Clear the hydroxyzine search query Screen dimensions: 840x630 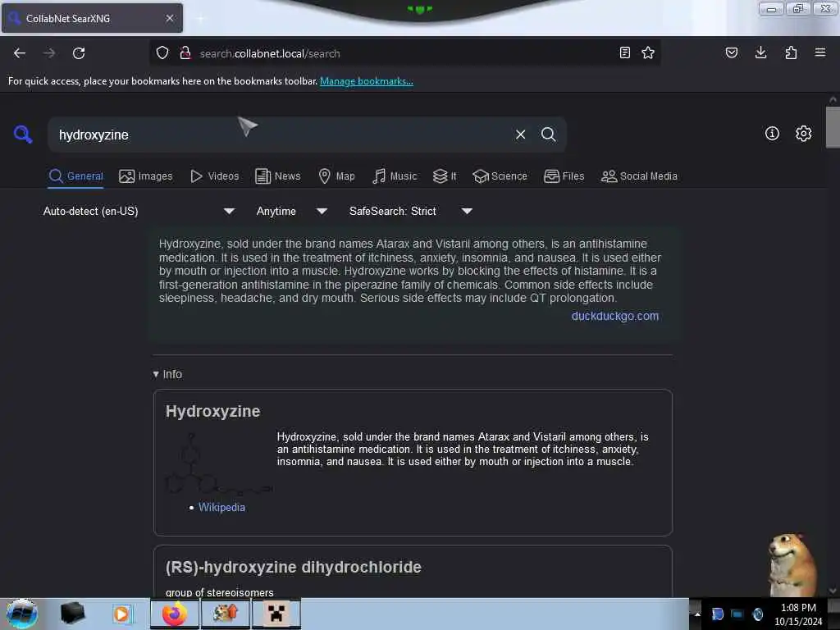(520, 135)
